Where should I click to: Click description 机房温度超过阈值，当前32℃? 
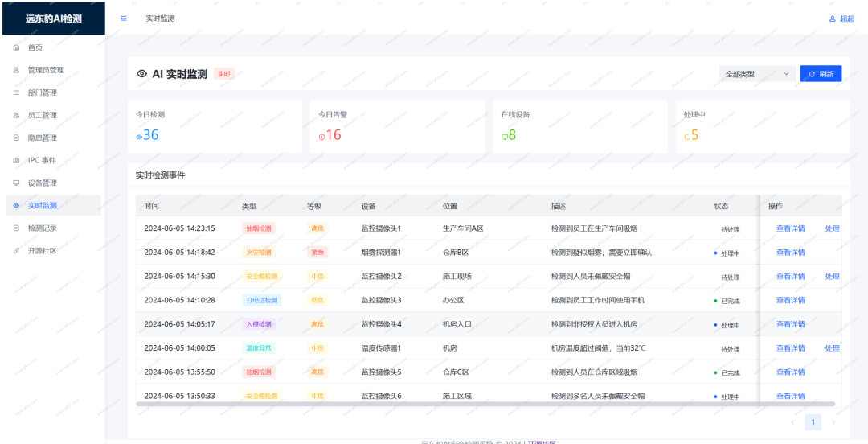[x=599, y=348]
